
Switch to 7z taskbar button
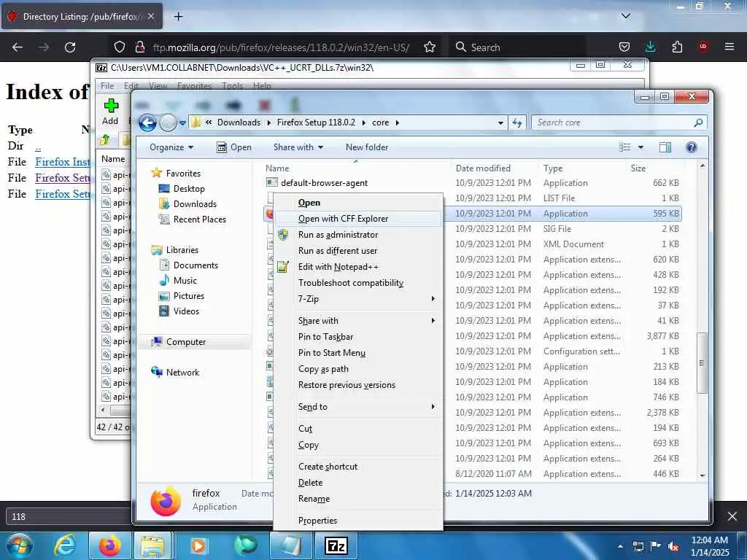click(336, 545)
